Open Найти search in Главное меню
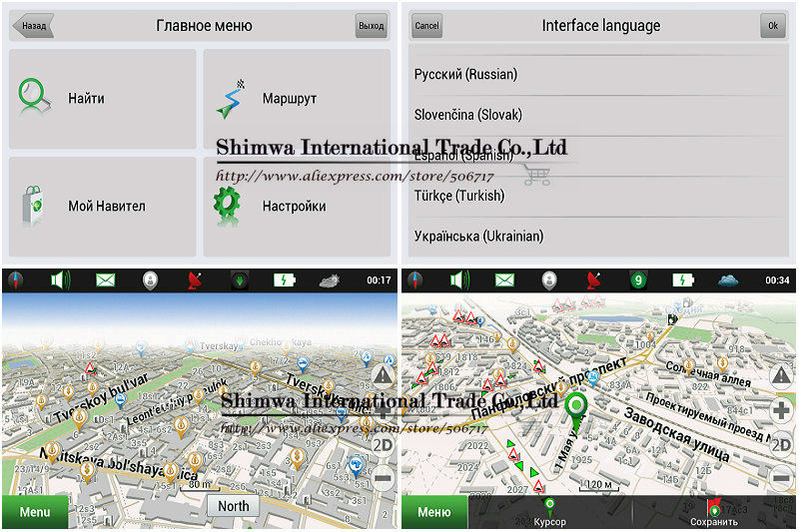The height and width of the screenshot is (532, 799). pyautogui.click(x=102, y=99)
